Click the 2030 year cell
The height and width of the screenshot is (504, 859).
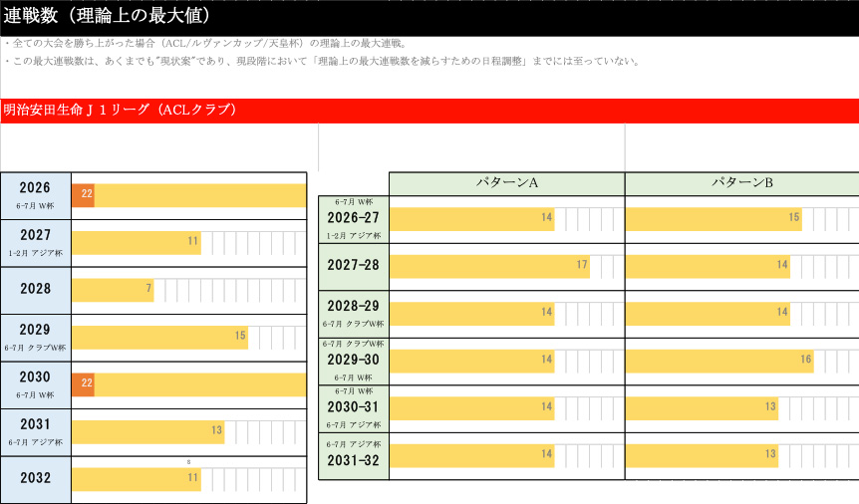(35, 384)
